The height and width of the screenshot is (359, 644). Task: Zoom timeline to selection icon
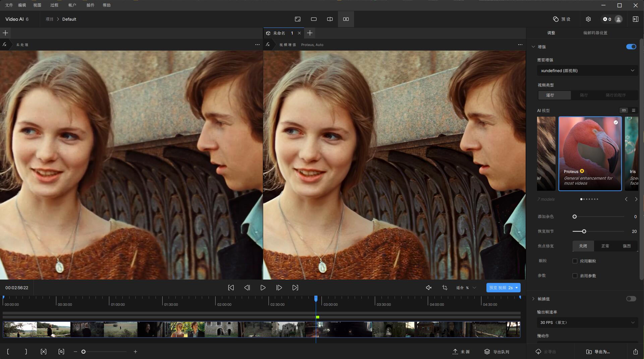coord(61,352)
